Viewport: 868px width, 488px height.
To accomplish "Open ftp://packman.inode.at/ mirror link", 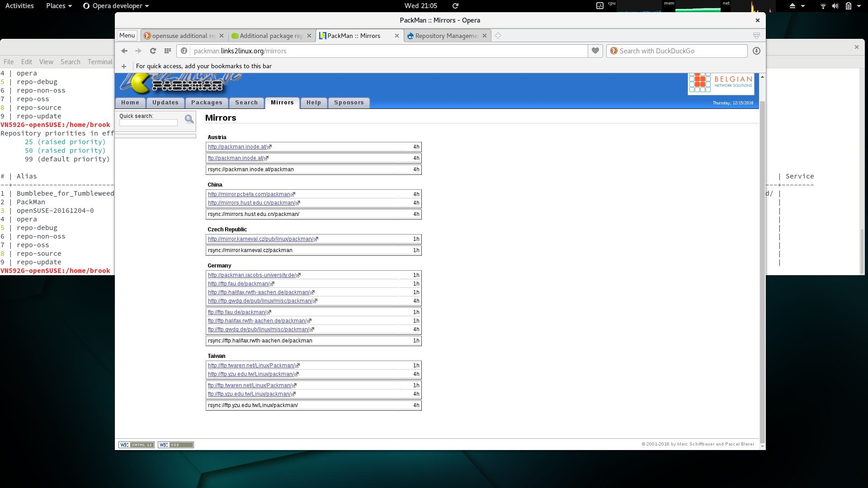I will pyautogui.click(x=236, y=158).
